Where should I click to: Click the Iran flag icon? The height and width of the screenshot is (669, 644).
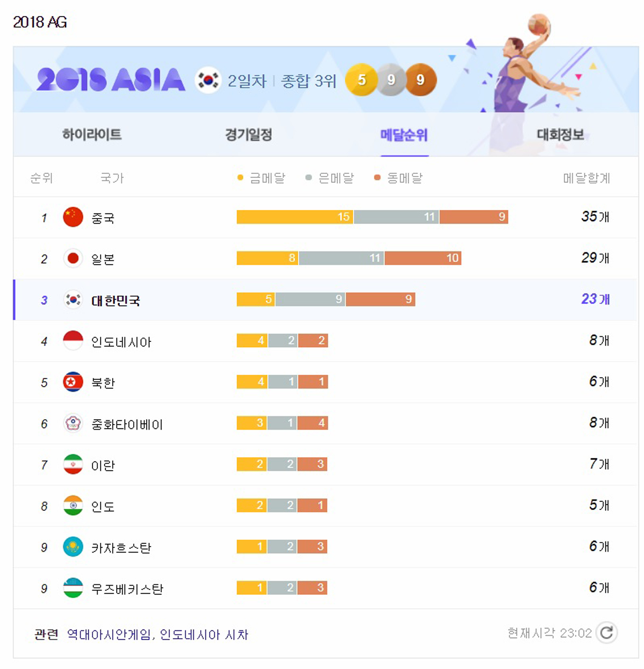point(73,464)
